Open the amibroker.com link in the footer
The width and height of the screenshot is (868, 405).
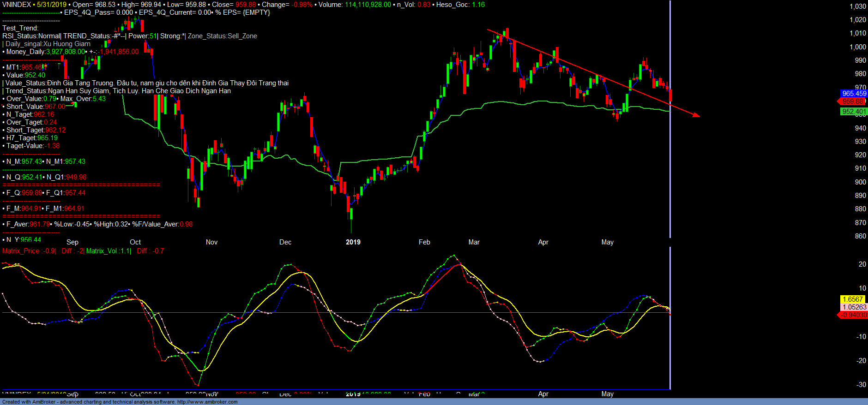(x=207, y=402)
